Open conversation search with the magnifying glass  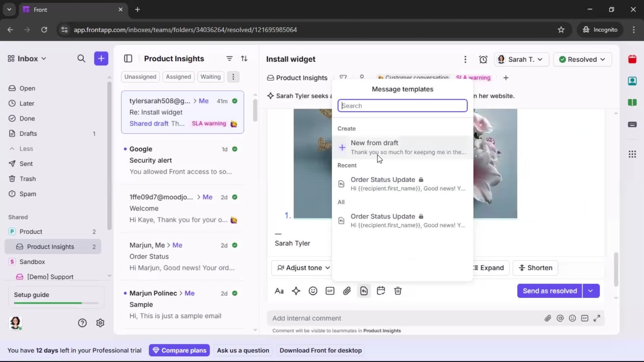82,59
